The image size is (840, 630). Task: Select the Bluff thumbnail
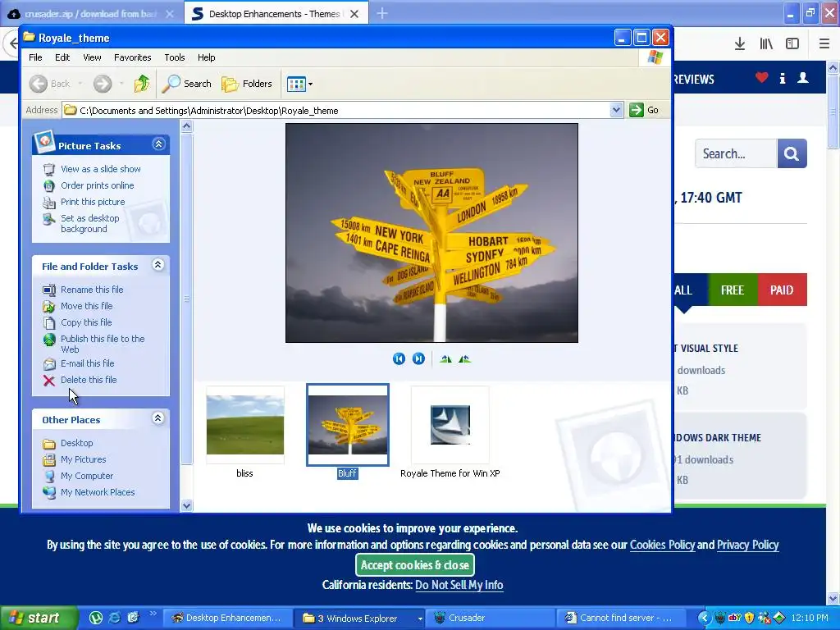click(348, 425)
